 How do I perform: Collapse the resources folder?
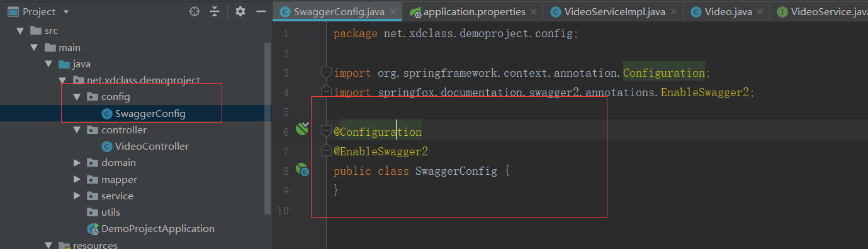coord(48,245)
